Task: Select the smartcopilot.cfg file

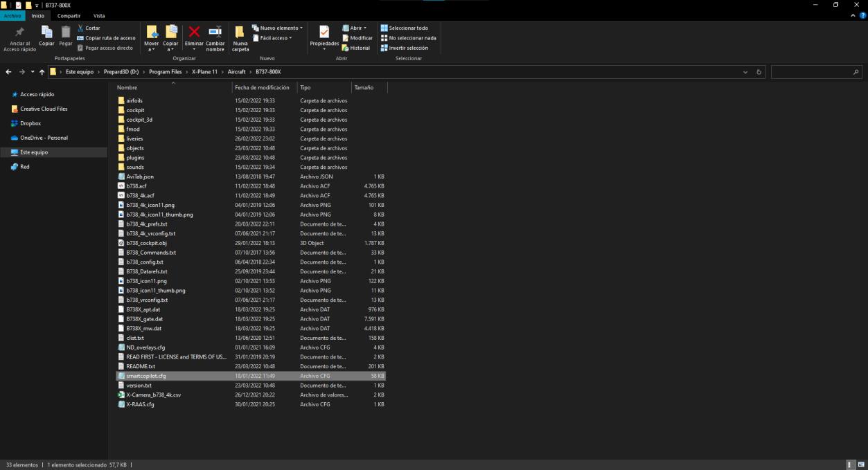Action: point(251,376)
